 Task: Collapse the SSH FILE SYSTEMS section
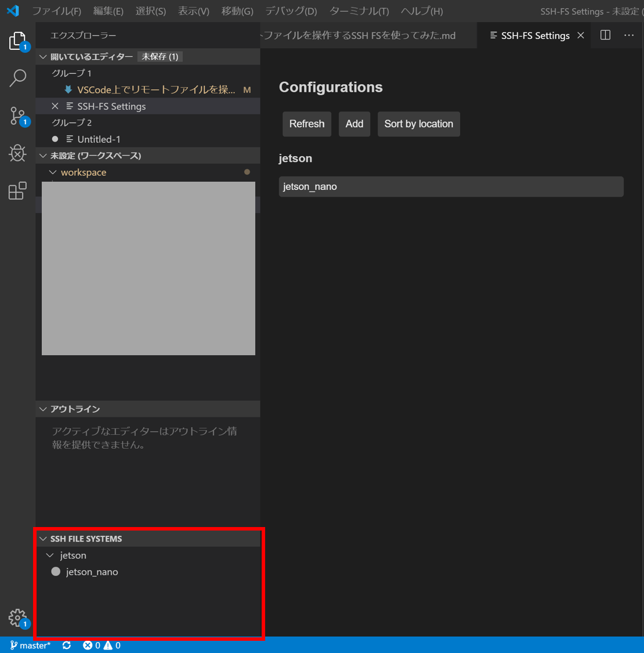44,539
